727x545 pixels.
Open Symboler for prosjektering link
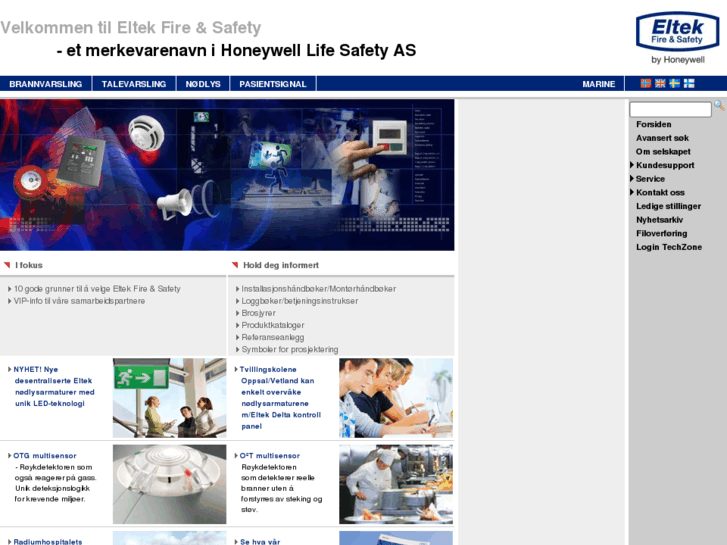[x=289, y=349]
